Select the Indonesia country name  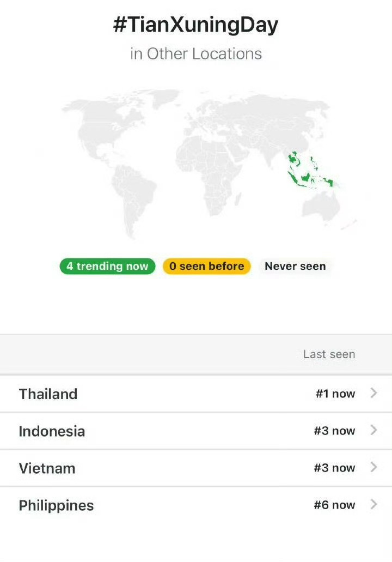coord(52,431)
